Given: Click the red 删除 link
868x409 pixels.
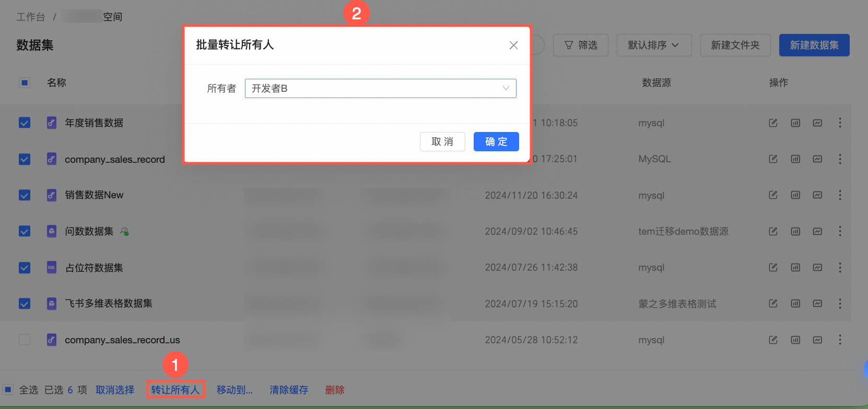Looking at the screenshot, I should coord(335,390).
